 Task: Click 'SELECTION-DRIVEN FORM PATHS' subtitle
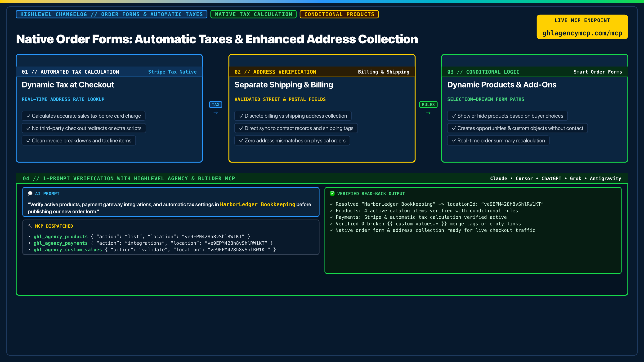(x=486, y=99)
